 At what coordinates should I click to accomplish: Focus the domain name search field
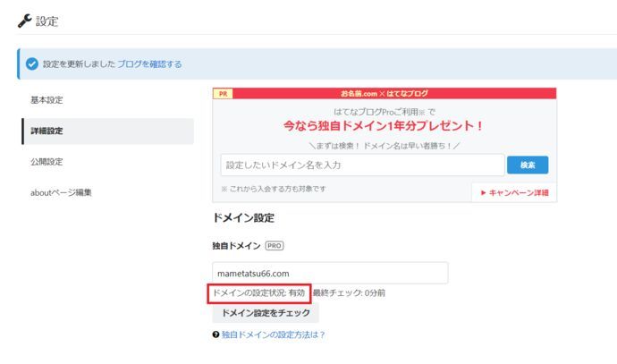point(362,165)
